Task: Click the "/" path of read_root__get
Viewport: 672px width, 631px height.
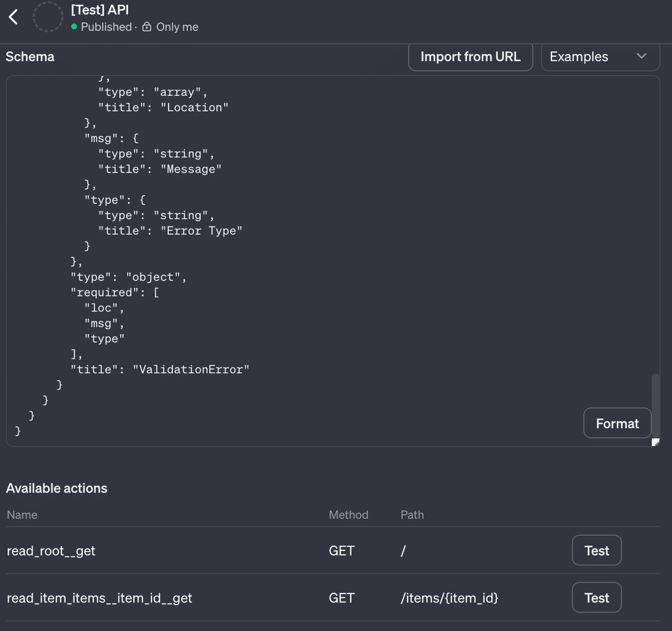Action: (403, 551)
